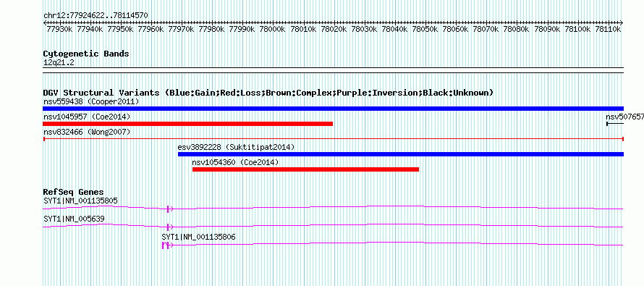Screen dimensions: 644x286
Task: Select the red nsv1045957 loss bar
Action: pyautogui.click(x=187, y=124)
